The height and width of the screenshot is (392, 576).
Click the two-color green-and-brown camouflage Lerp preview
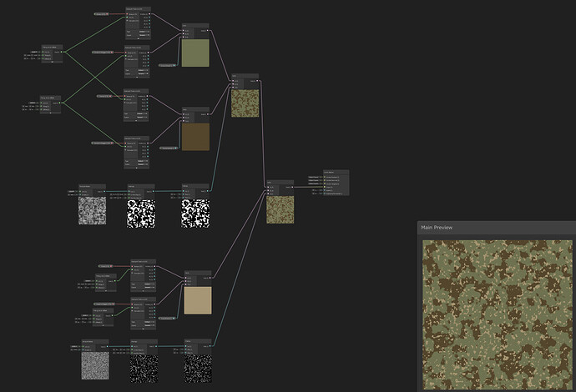pyautogui.click(x=245, y=103)
